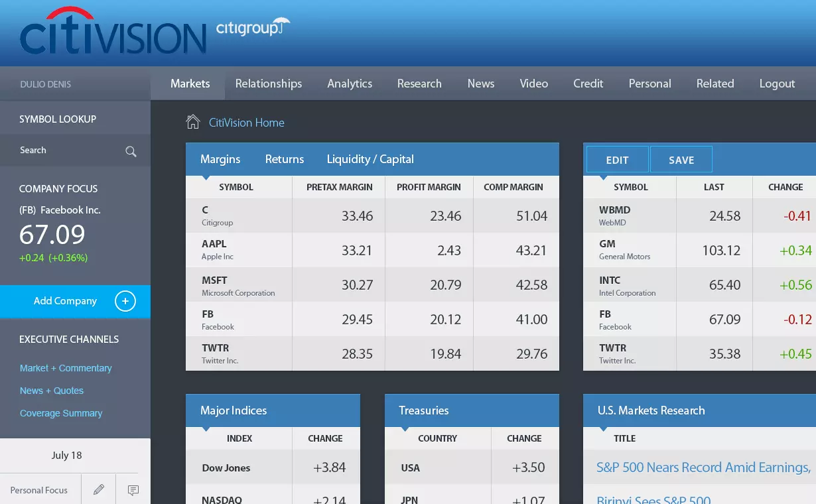
Task: Select the MSFT Microsoft Corporation row
Action: click(372, 284)
